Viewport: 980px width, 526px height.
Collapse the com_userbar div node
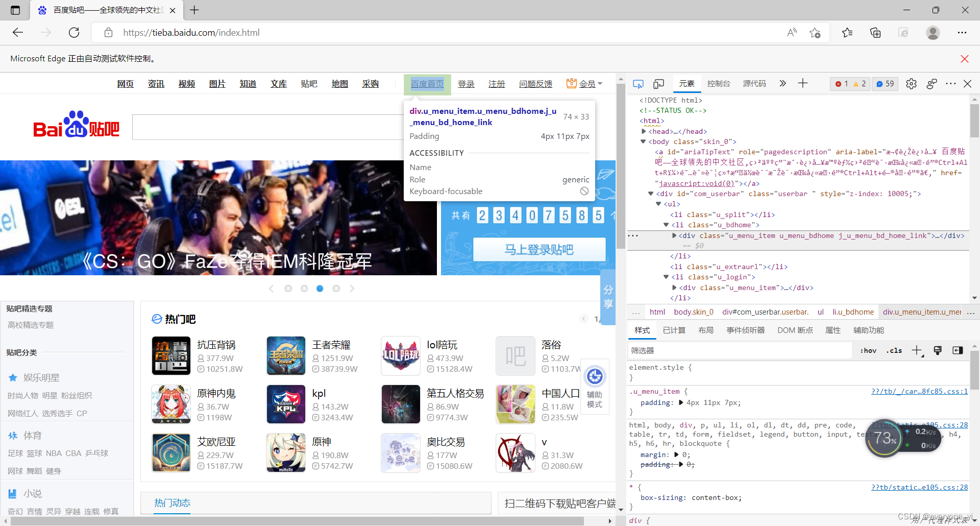651,194
